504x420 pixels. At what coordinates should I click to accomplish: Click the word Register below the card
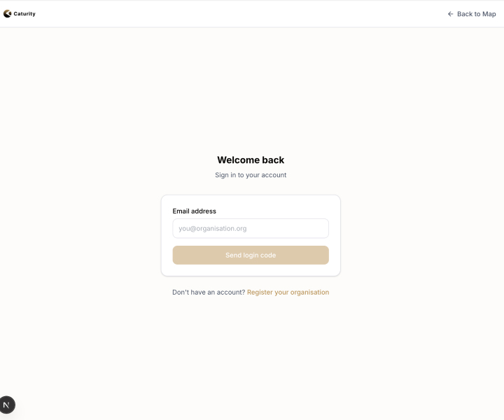tap(260, 292)
